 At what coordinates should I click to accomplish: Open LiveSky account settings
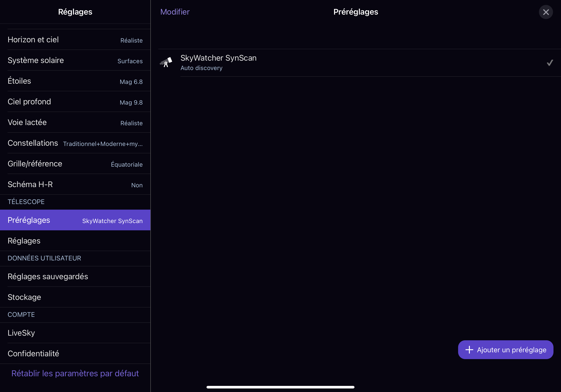[x=75, y=333]
